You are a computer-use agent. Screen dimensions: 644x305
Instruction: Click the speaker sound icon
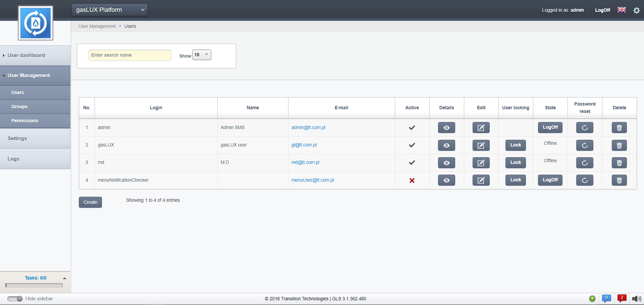[636, 299]
